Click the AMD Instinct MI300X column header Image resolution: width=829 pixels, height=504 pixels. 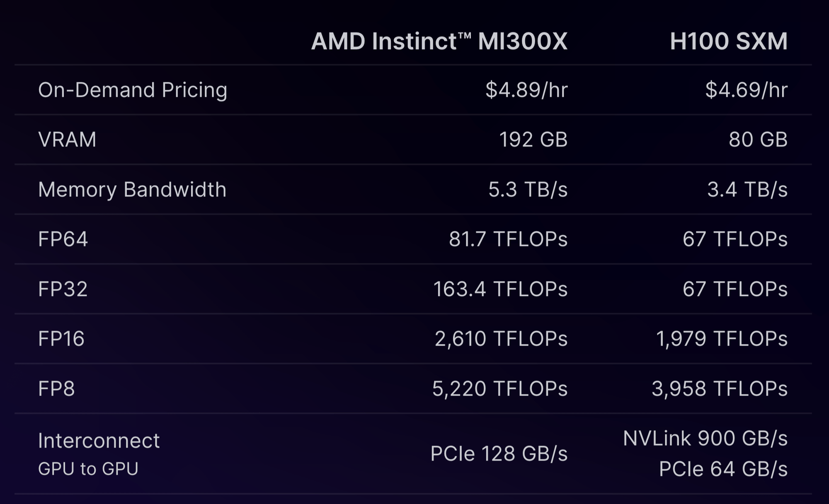tap(439, 41)
